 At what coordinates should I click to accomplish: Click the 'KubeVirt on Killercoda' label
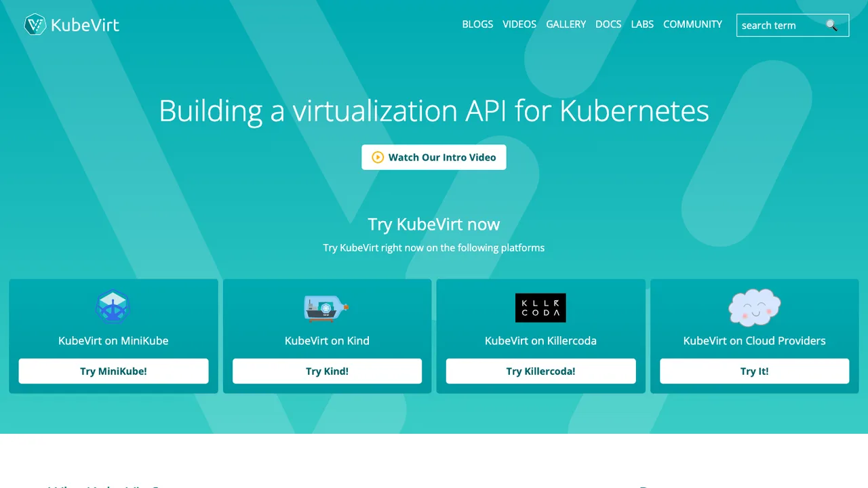coord(540,341)
